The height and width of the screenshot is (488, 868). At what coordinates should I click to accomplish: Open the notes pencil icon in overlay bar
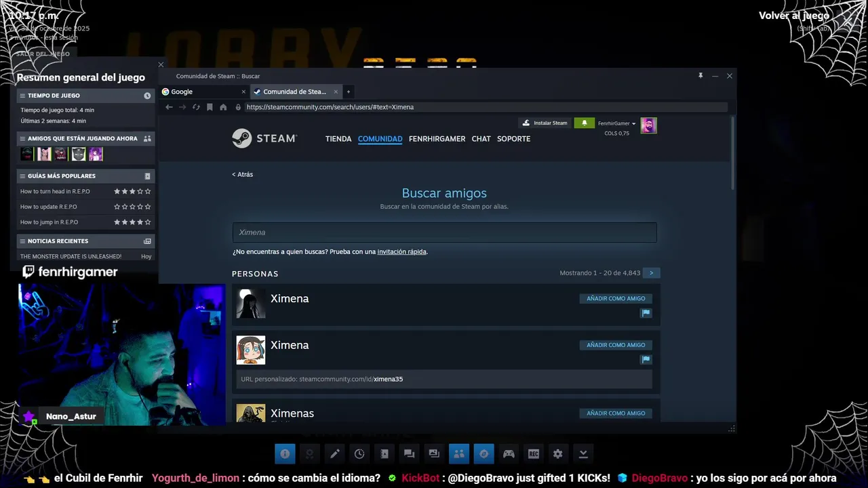tap(334, 453)
